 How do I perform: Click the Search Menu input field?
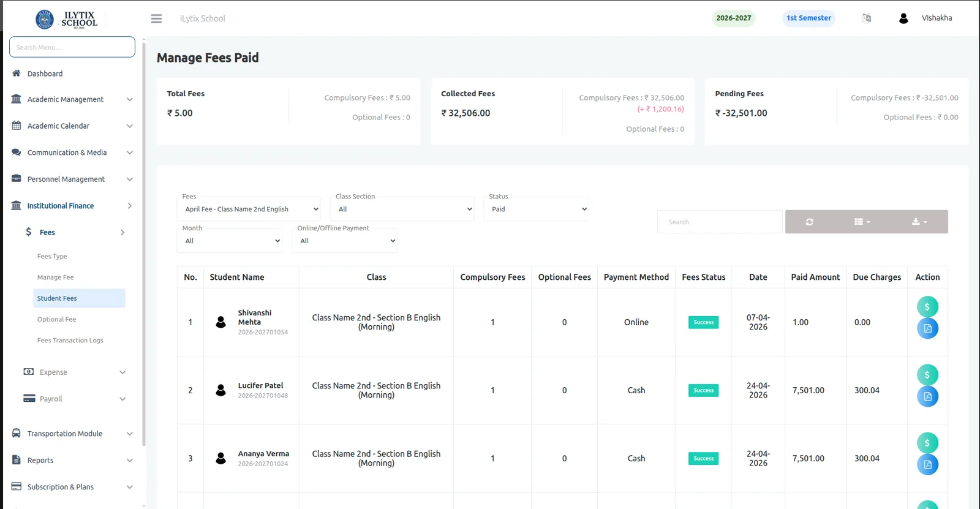click(72, 47)
